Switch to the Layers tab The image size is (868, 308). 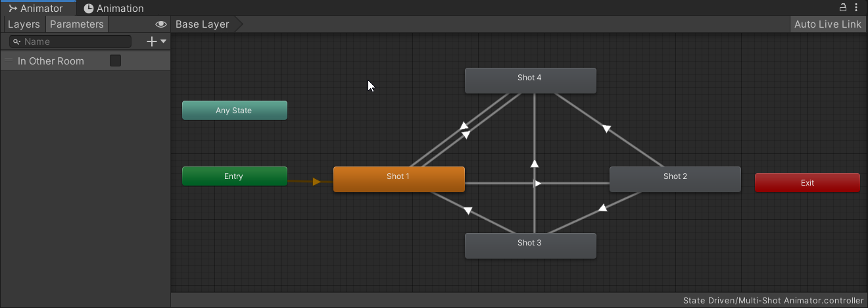click(24, 24)
